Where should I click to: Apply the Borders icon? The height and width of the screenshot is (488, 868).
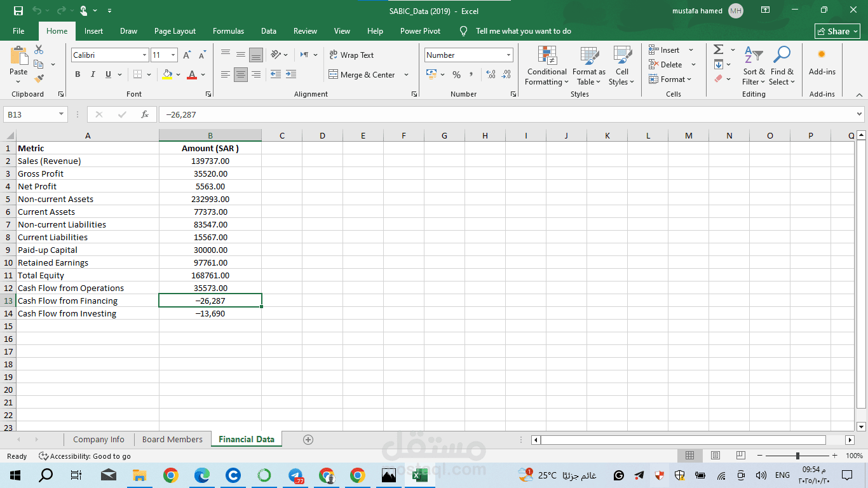coord(138,74)
